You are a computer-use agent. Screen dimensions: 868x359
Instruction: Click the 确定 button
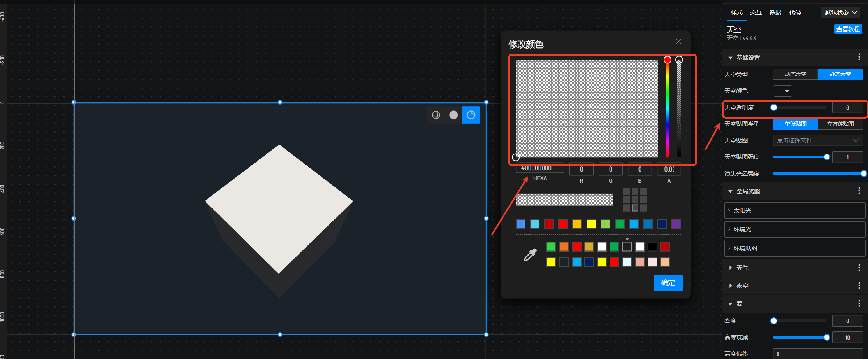pyautogui.click(x=668, y=283)
